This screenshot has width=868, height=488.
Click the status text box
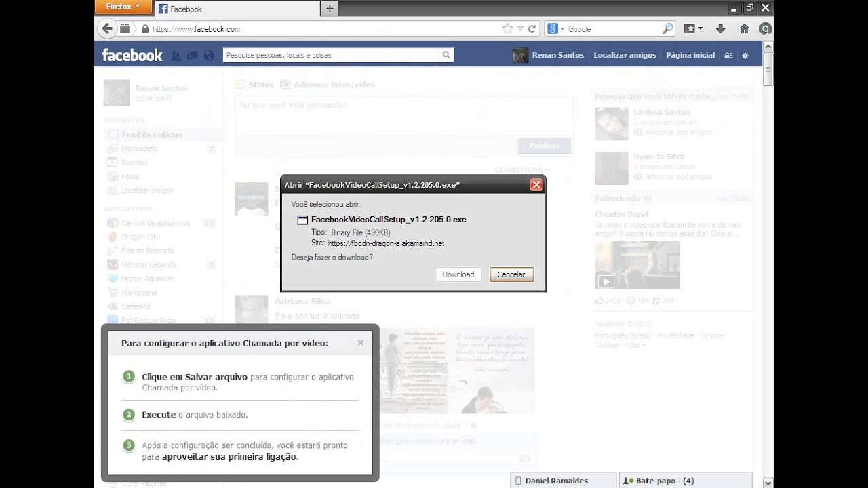404,115
